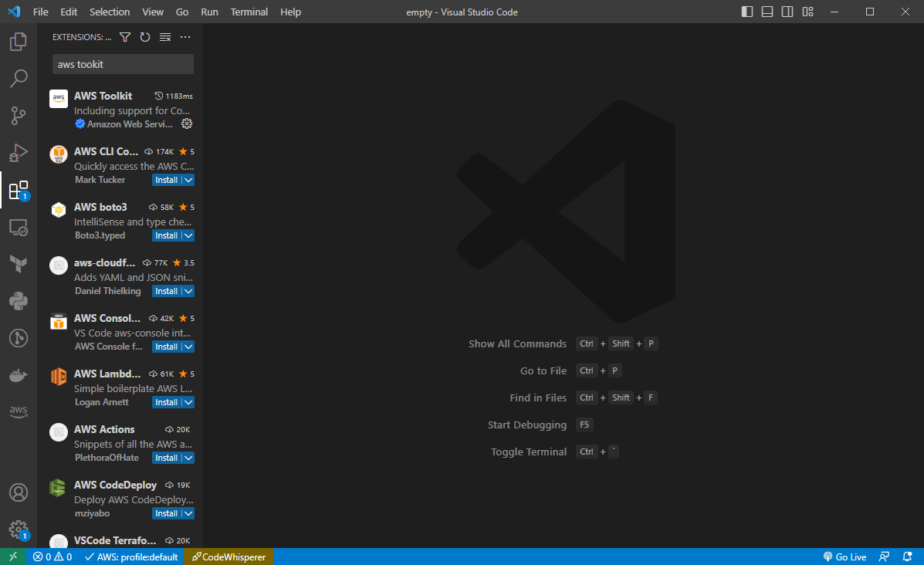Install the AWS Actions extension
This screenshot has width=924, height=565.
166,458
